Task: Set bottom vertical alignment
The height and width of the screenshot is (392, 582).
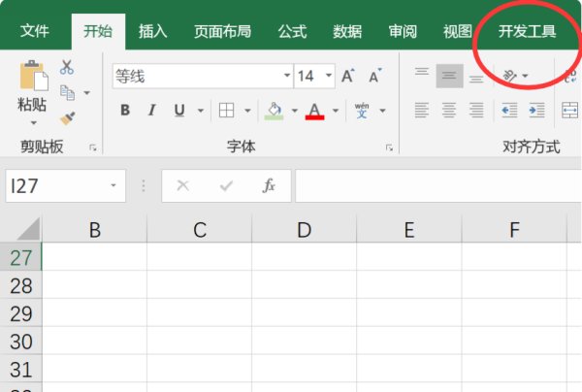Action: (x=476, y=79)
